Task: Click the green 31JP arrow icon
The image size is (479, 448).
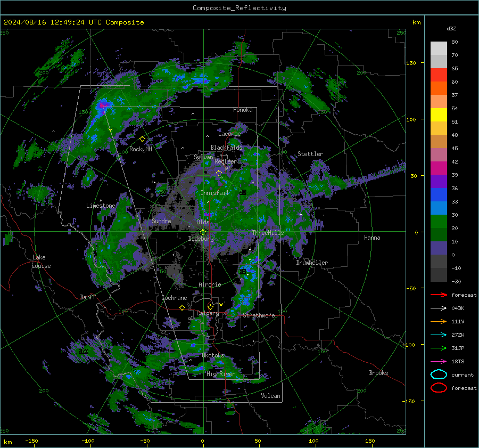Action: [439, 348]
